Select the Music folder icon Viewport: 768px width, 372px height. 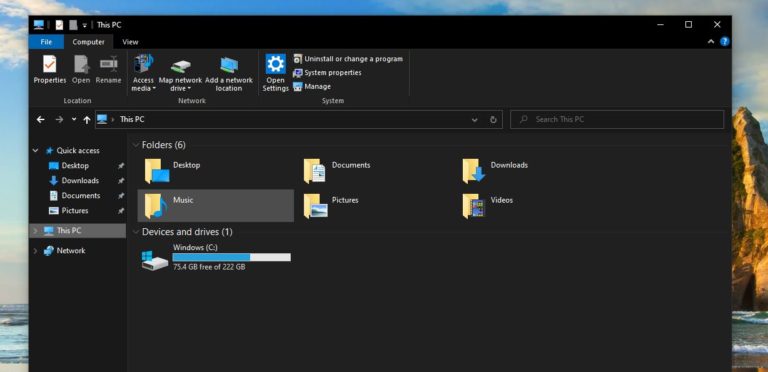(156, 206)
